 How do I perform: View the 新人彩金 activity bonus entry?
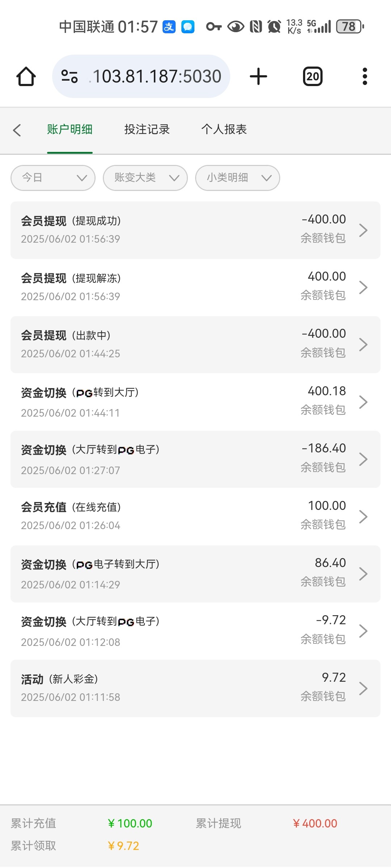point(195,688)
